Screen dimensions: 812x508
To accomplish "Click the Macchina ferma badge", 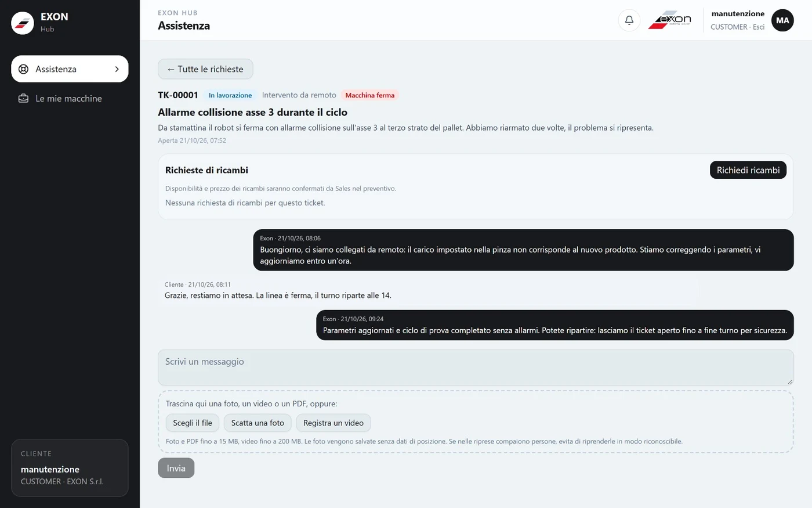I will 370,95.
